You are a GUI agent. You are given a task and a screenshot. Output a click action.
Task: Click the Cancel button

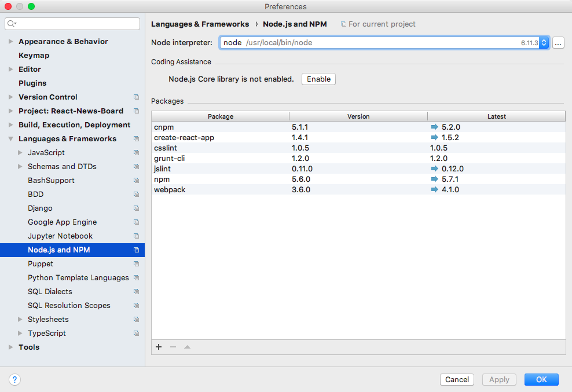pos(457,380)
